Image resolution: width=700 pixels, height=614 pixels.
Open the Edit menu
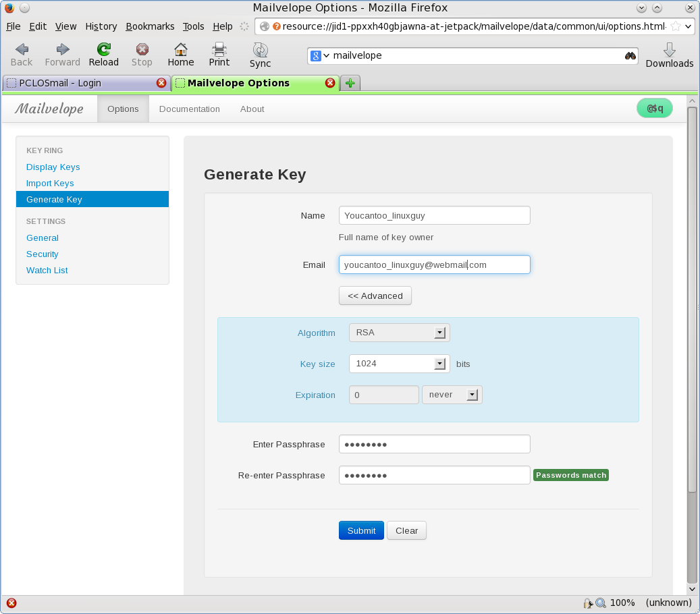pyautogui.click(x=38, y=26)
